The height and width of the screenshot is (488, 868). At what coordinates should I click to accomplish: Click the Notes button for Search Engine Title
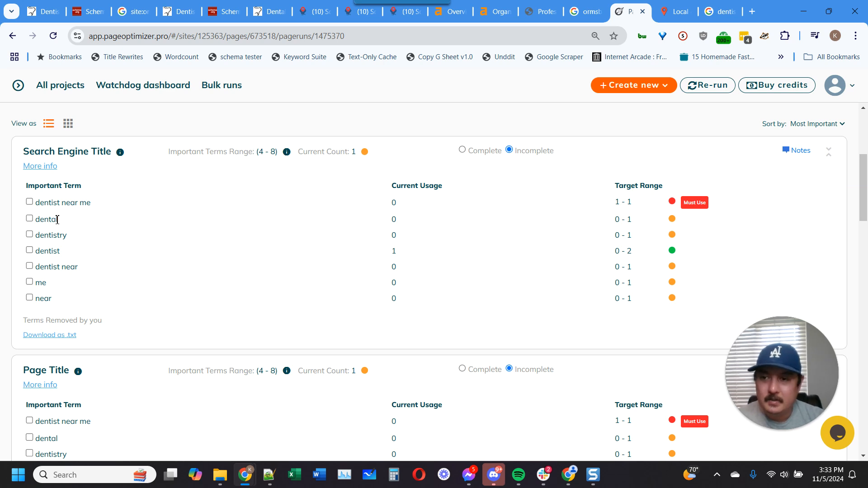(x=797, y=150)
